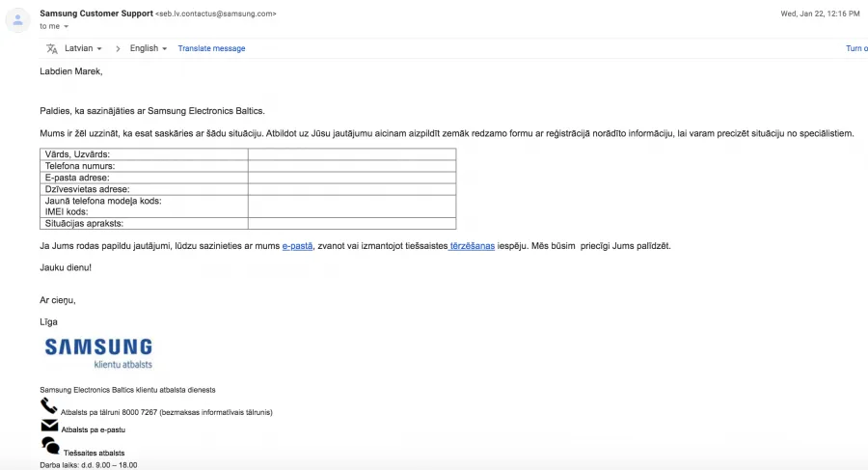Click the working hours line "Darba laiks"

89,465
